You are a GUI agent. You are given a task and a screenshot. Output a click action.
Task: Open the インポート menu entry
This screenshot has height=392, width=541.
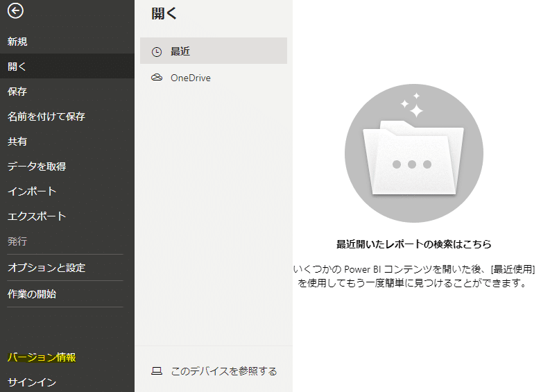[x=67, y=191]
